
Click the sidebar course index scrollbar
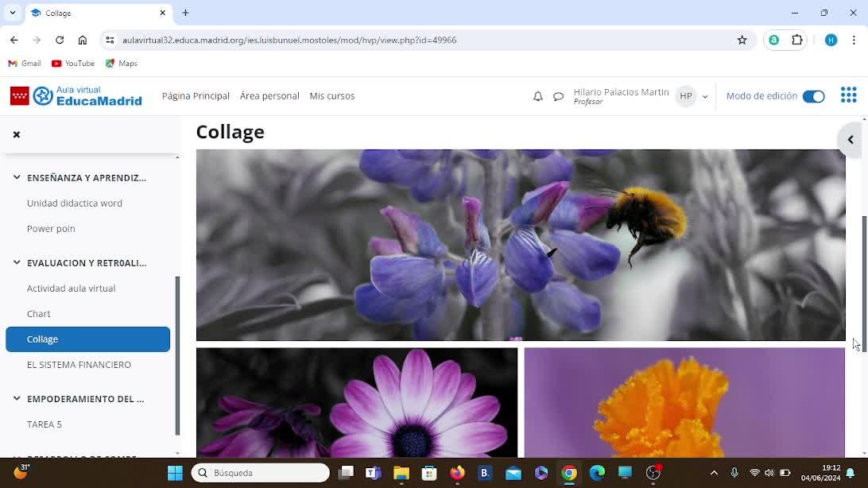[x=178, y=355]
